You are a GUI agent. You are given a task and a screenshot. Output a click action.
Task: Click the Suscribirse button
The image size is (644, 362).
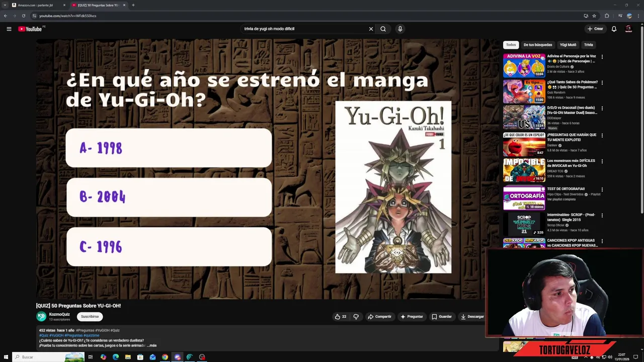(x=90, y=317)
